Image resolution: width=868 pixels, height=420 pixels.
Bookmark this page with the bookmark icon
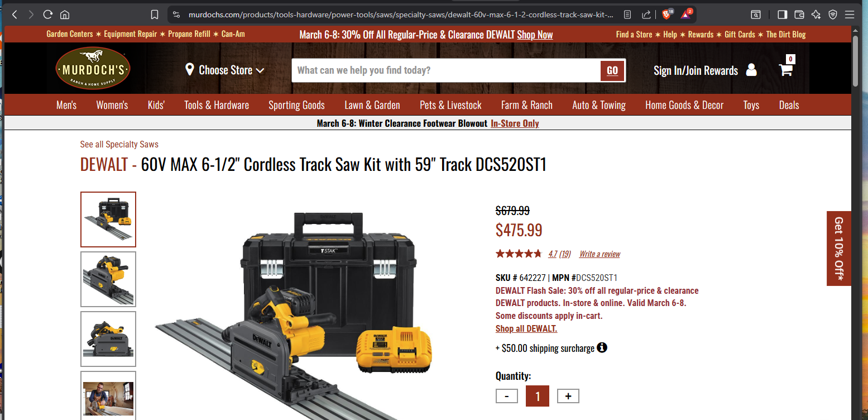pyautogui.click(x=155, y=15)
